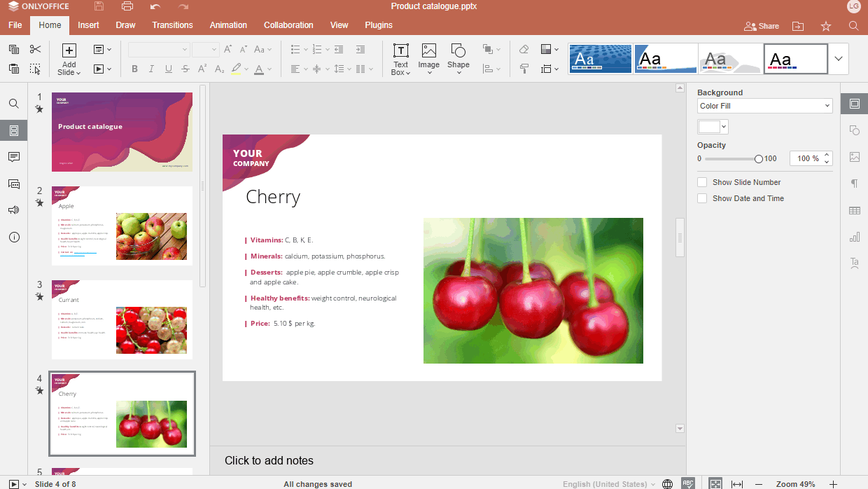Open Chart settings in the right sidebar
The image size is (868, 489).
pyautogui.click(x=855, y=237)
